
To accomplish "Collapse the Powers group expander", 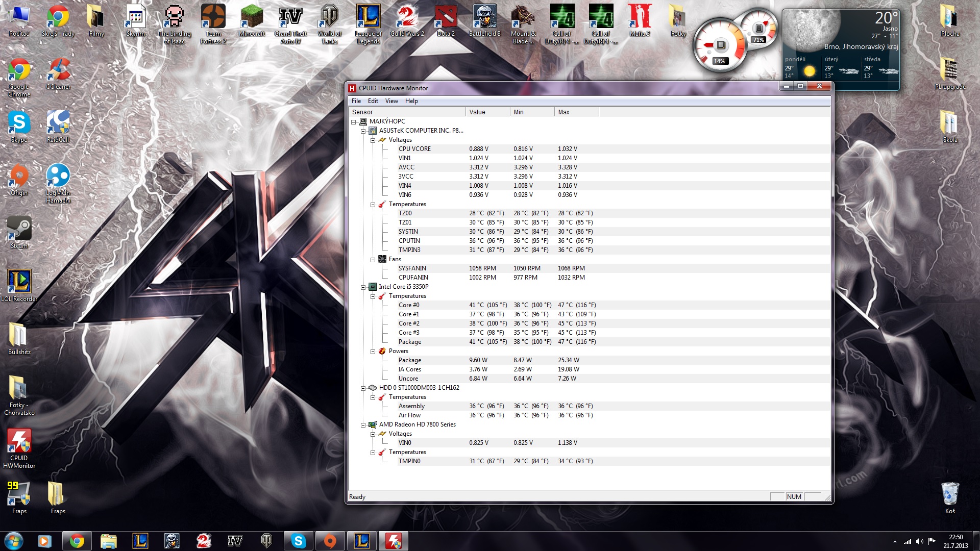I will click(x=373, y=352).
